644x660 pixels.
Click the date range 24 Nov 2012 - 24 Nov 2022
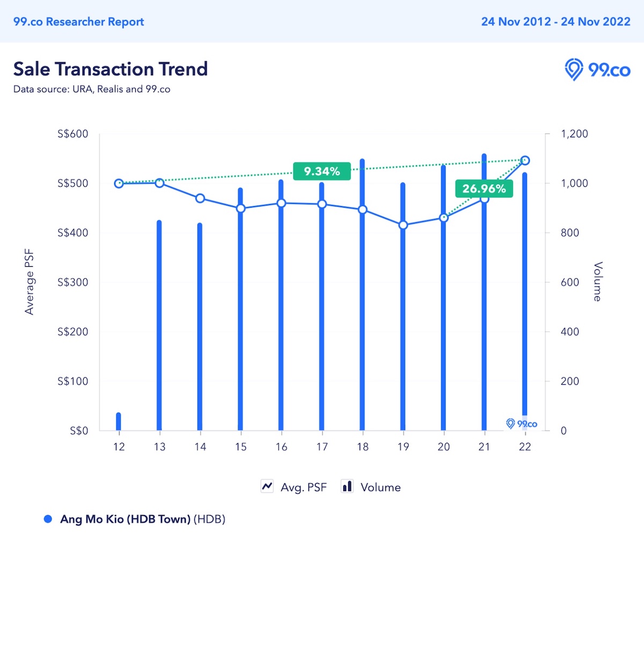(555, 21)
